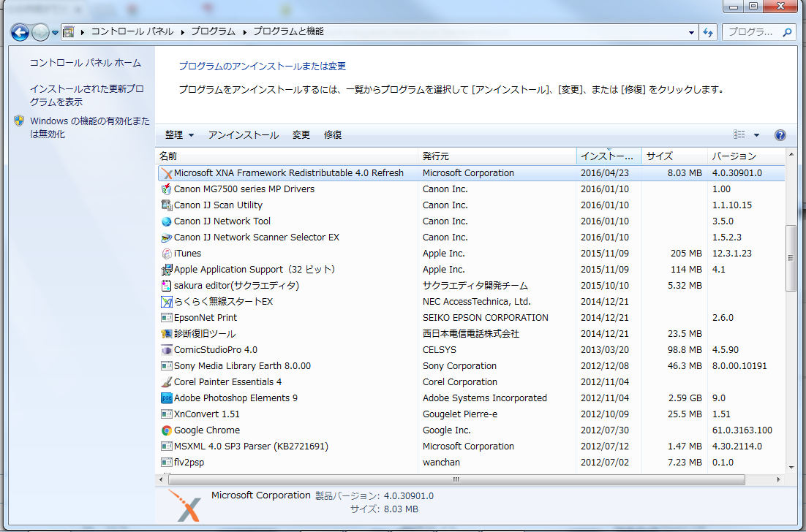Click the 診断復旧ツール program icon
This screenshot has height=532, width=806.
(167, 334)
